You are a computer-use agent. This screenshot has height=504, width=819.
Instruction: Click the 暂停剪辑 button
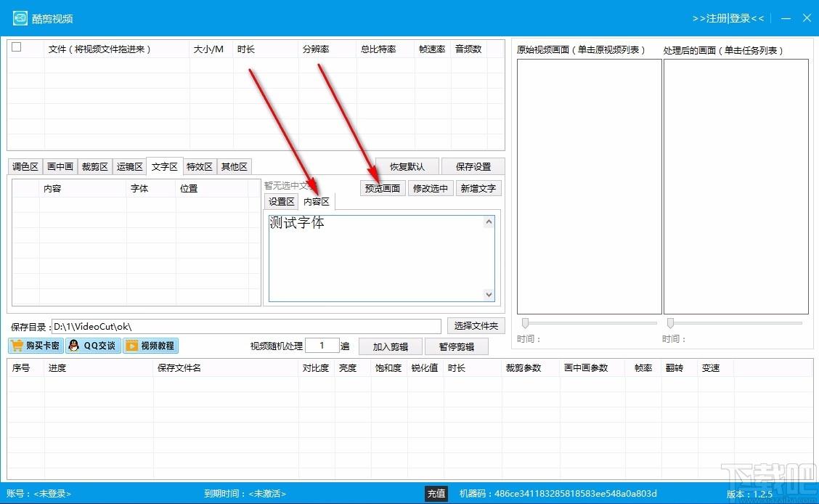point(457,347)
